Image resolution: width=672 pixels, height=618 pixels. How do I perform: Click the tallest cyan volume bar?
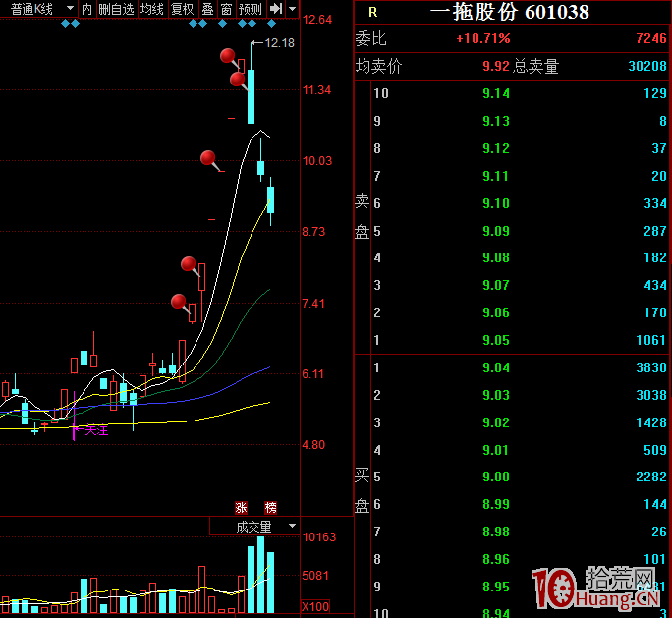(x=260, y=575)
